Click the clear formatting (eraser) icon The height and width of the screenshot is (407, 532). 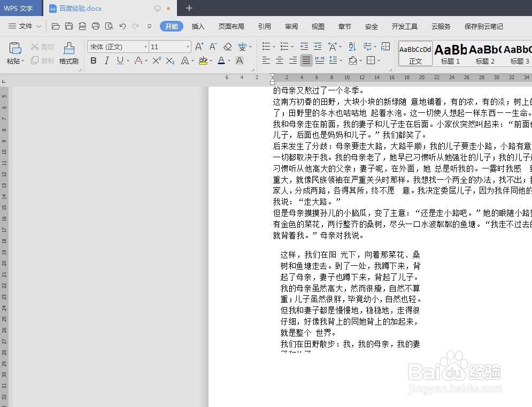(227, 47)
